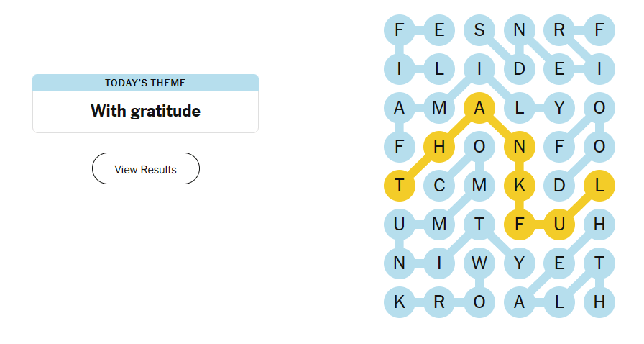644x344 pixels.
Task: Select the letter W circle
Action: click(479, 264)
